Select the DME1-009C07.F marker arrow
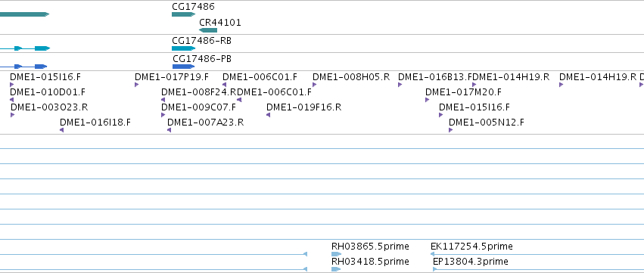Viewport: 644px width, 273px height. coord(163,115)
